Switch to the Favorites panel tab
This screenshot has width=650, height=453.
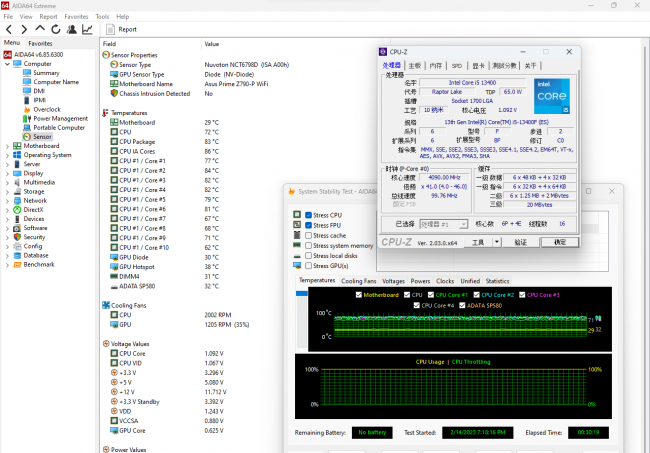click(40, 43)
